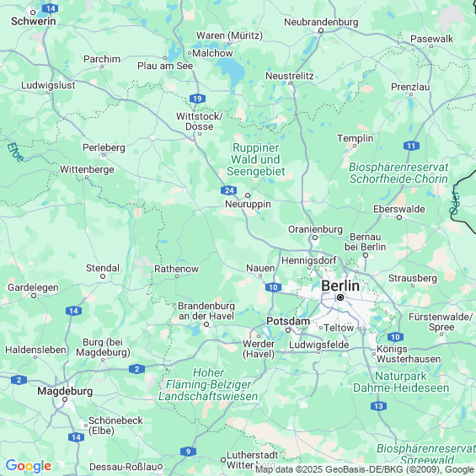Click the Magdeburg city marker

[x=65, y=399]
